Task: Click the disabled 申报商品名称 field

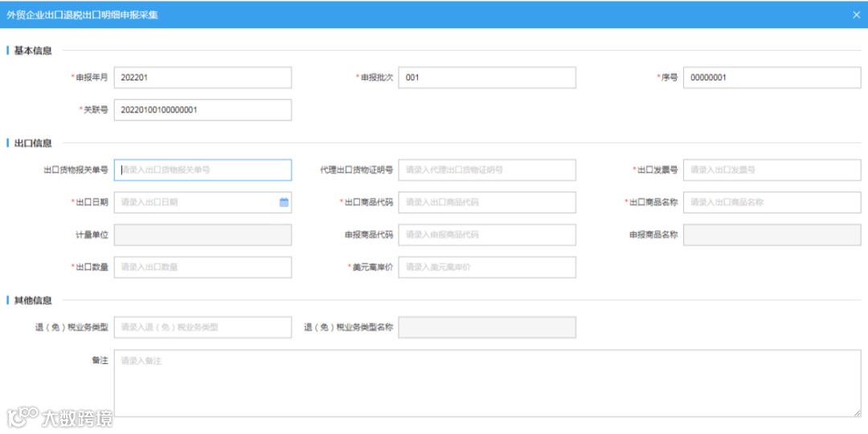Action: click(x=772, y=235)
